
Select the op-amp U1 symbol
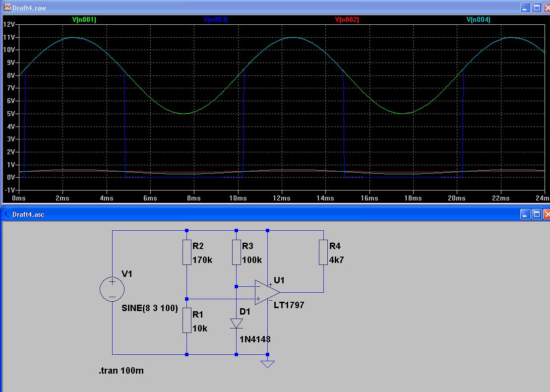click(267, 292)
